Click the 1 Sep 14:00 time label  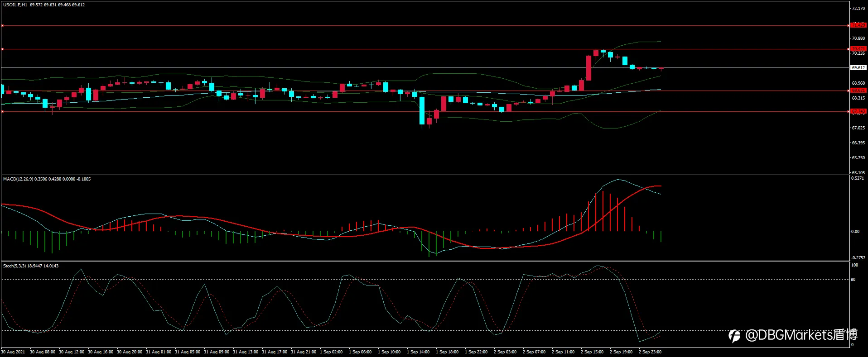coord(418,352)
